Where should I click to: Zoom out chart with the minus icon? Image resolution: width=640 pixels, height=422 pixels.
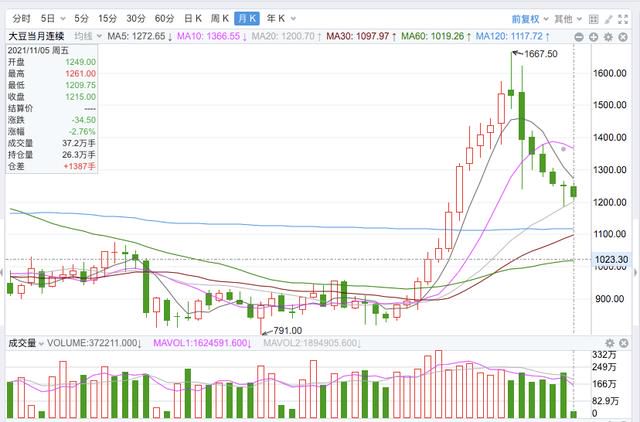[579, 37]
